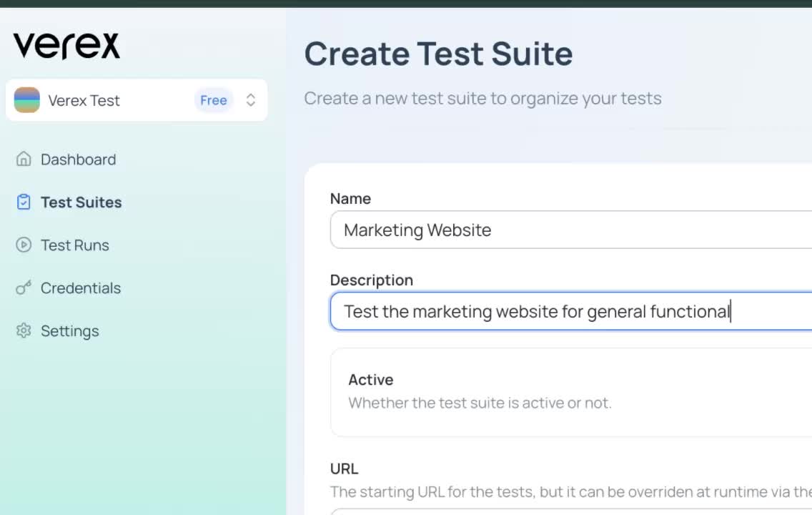Click the Settings gear icon
This screenshot has height=515, width=812.
tap(24, 330)
